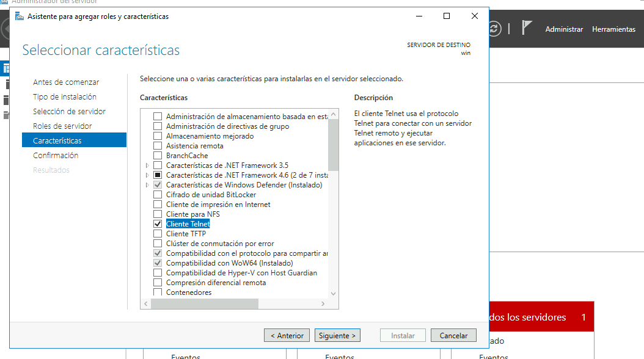The height and width of the screenshot is (359, 644).
Task: Click the vertical scrollbar thumb in features
Action: pyautogui.click(x=333, y=145)
